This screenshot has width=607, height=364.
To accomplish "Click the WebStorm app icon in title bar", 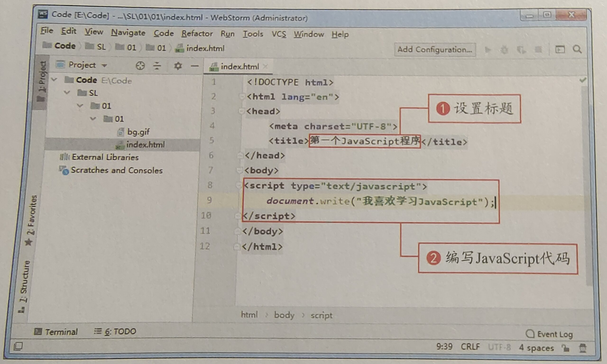I will tap(43, 14).
